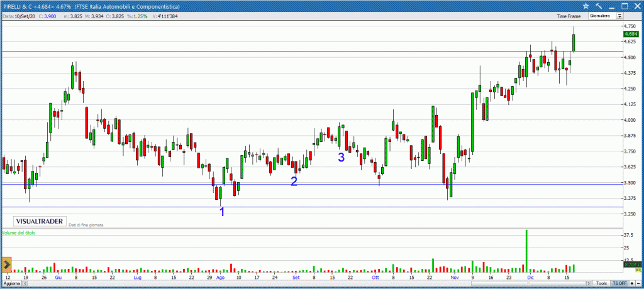This screenshot has height=289, width=644.
Task: Click the 4.750 price axis label
Action: (630, 26)
